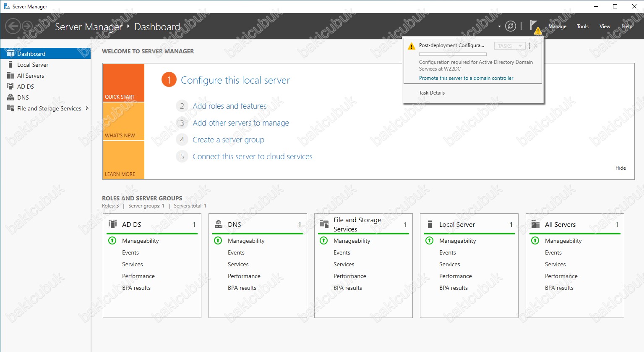Open AD DS tile title
The height and width of the screenshot is (352, 644).
131,225
